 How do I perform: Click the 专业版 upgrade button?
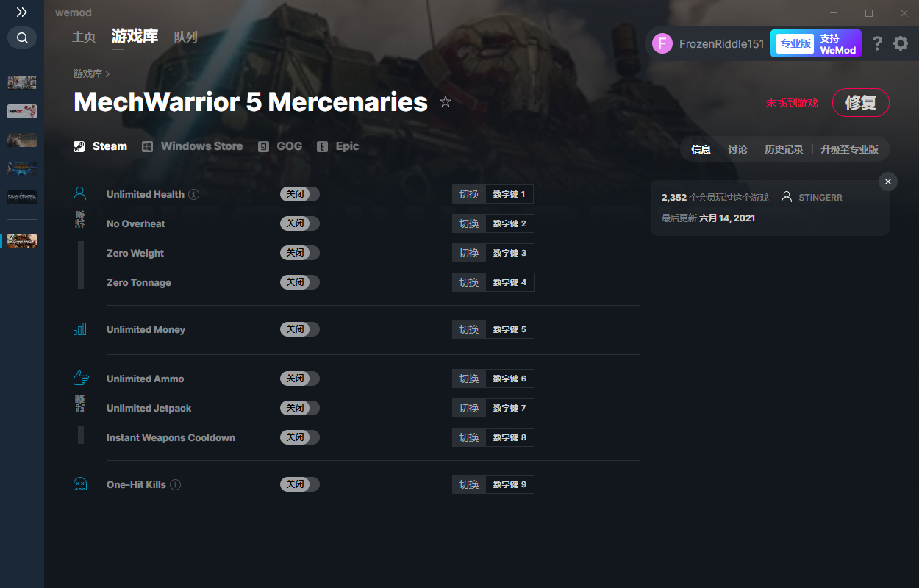[x=795, y=43]
